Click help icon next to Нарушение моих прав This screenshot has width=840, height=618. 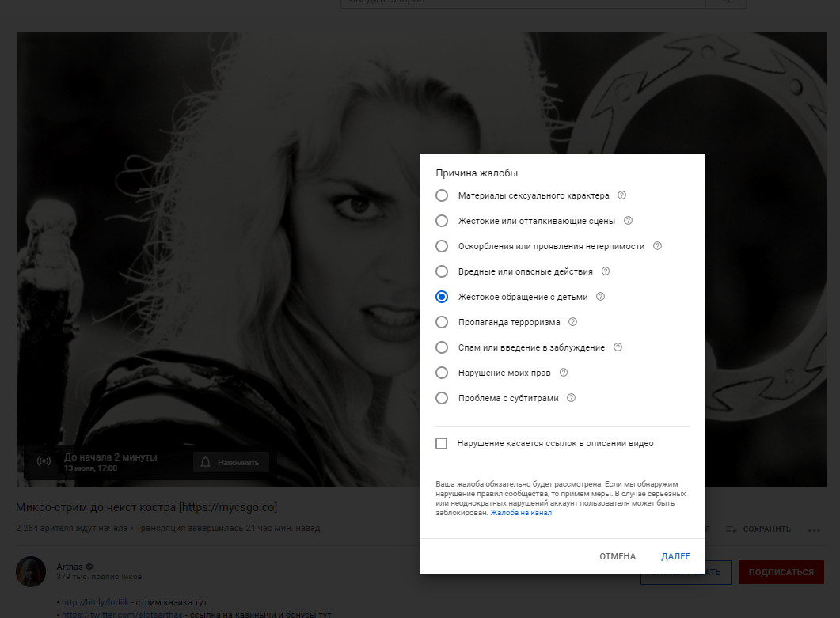564,373
